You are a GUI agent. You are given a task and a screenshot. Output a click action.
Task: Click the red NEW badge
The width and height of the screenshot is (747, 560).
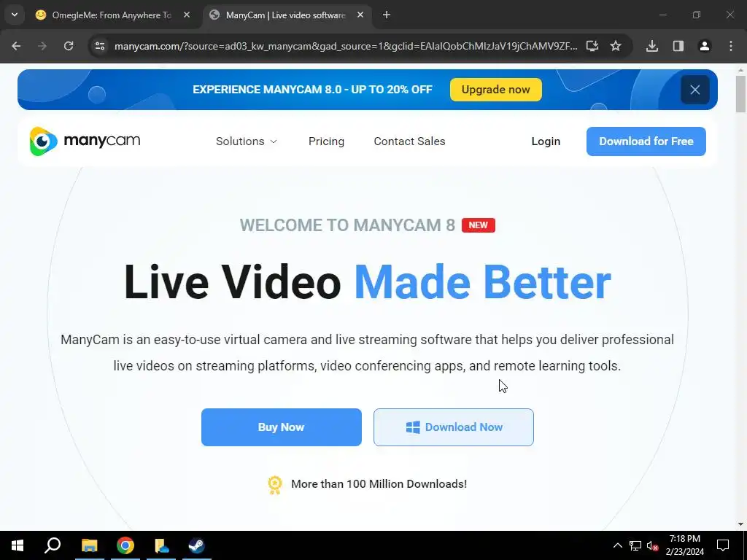tap(479, 225)
